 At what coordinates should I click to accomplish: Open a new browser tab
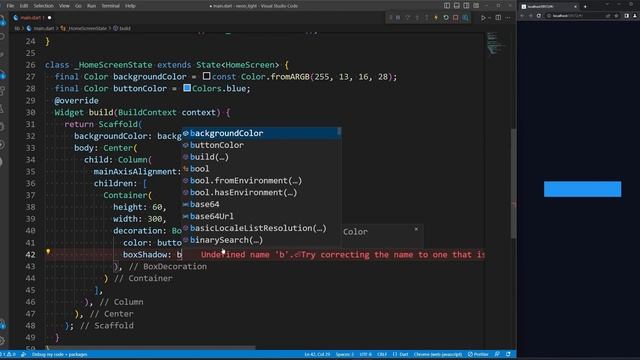pyautogui.click(x=585, y=7)
